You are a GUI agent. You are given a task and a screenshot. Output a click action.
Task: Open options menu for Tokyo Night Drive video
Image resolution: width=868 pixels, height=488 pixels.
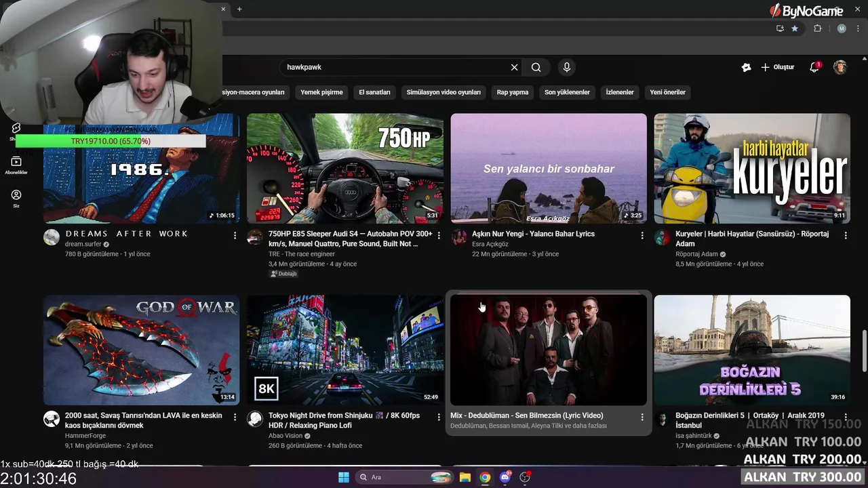(x=439, y=417)
